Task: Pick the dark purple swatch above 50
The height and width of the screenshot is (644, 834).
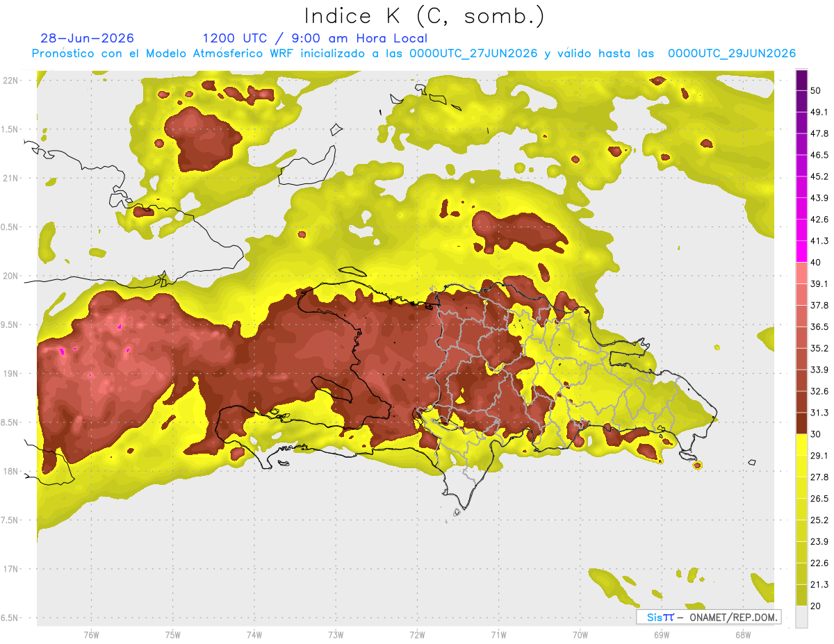Action: pos(801,80)
